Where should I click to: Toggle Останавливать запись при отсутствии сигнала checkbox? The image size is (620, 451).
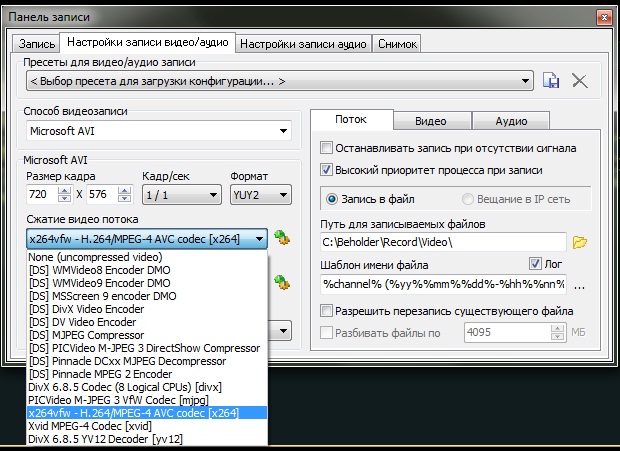click(x=326, y=147)
